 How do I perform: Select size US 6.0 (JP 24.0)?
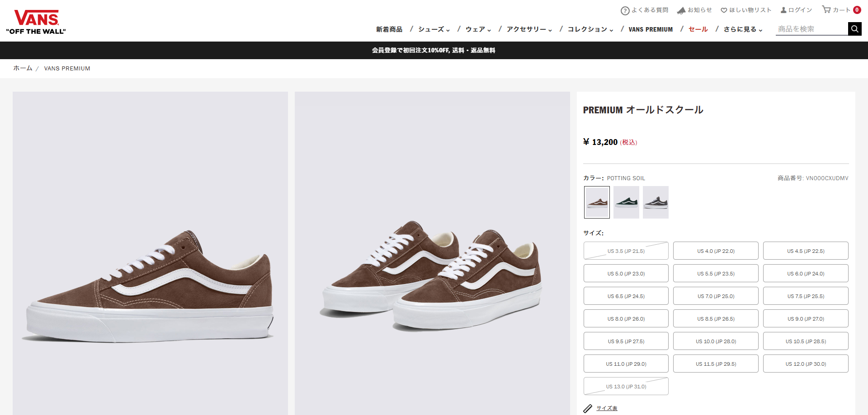pos(806,273)
